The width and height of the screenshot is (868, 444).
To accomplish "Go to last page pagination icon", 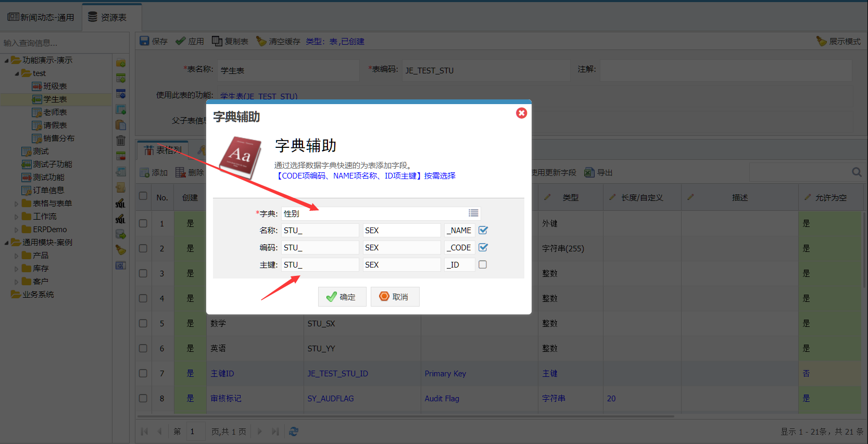I will pyautogui.click(x=275, y=432).
